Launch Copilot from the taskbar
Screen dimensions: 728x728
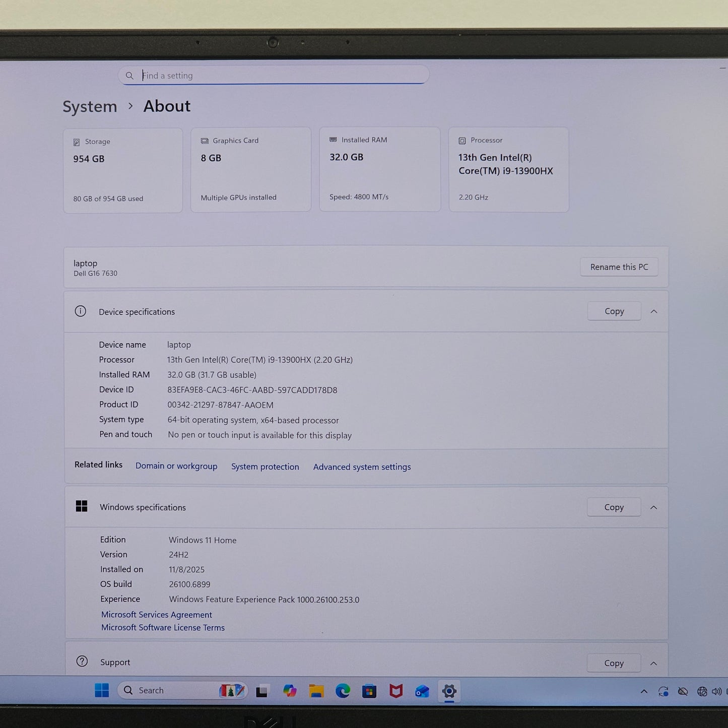tap(290, 690)
